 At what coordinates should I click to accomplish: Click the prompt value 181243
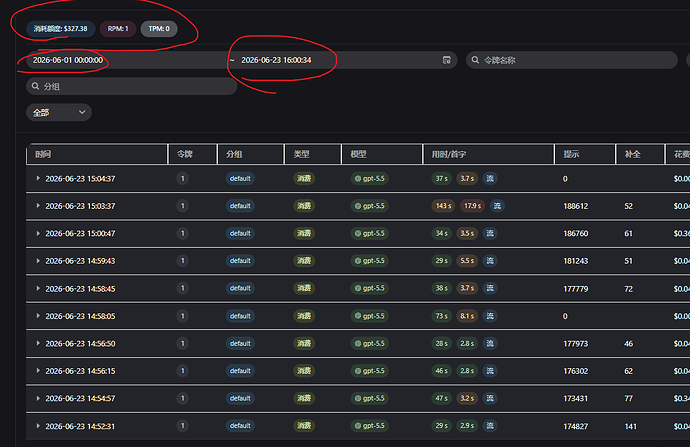coord(576,261)
